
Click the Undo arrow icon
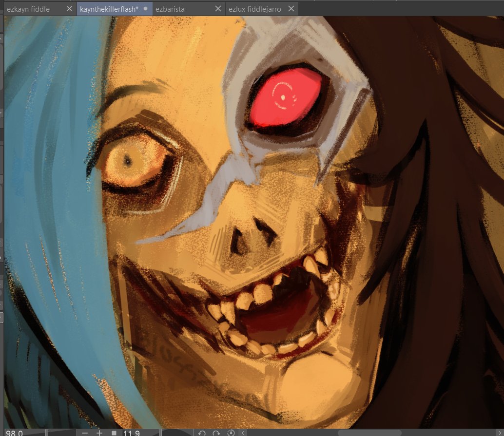201,433
